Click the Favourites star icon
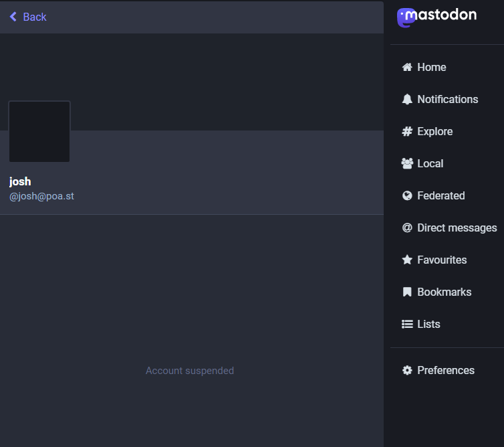Viewport: 504px width, 447px height. 407,260
